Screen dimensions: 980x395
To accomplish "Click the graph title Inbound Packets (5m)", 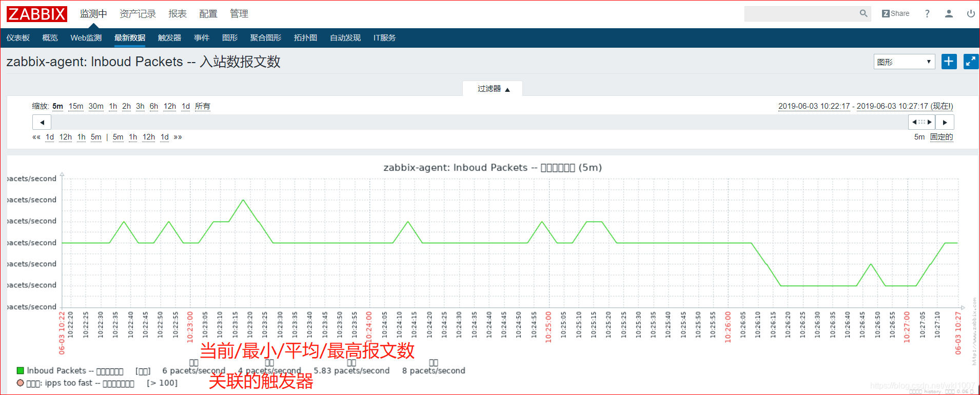I will click(493, 168).
